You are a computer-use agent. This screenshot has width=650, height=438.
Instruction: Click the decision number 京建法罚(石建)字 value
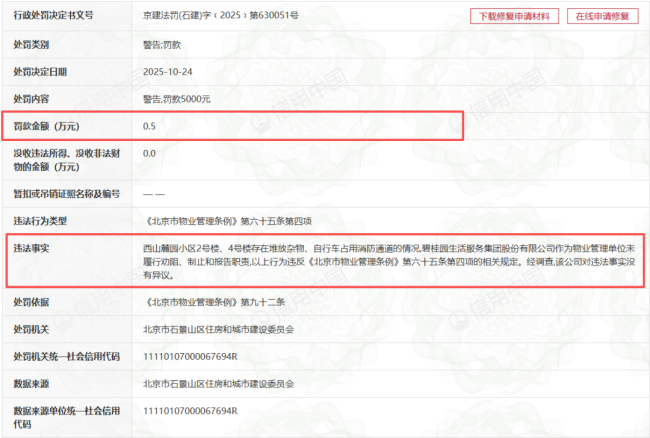coord(220,18)
